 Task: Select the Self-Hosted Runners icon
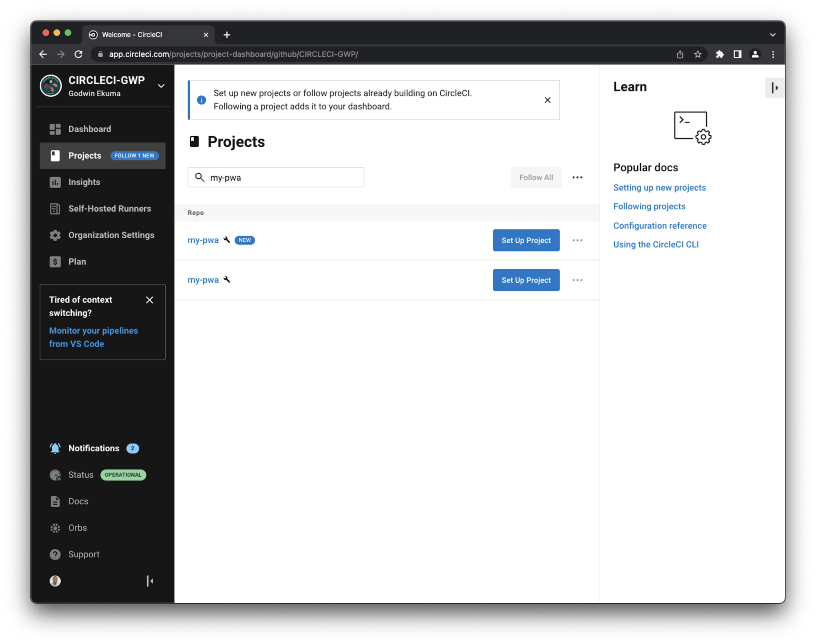pyautogui.click(x=55, y=209)
